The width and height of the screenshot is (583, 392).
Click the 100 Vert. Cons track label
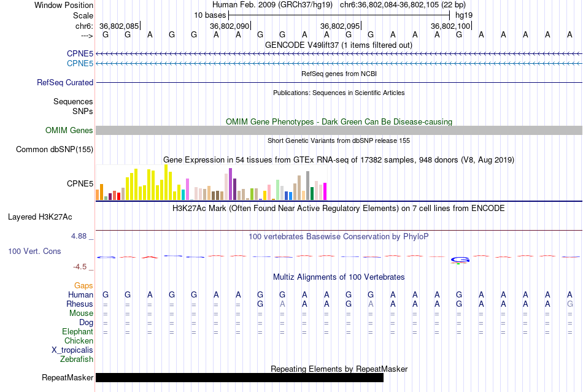click(34, 251)
